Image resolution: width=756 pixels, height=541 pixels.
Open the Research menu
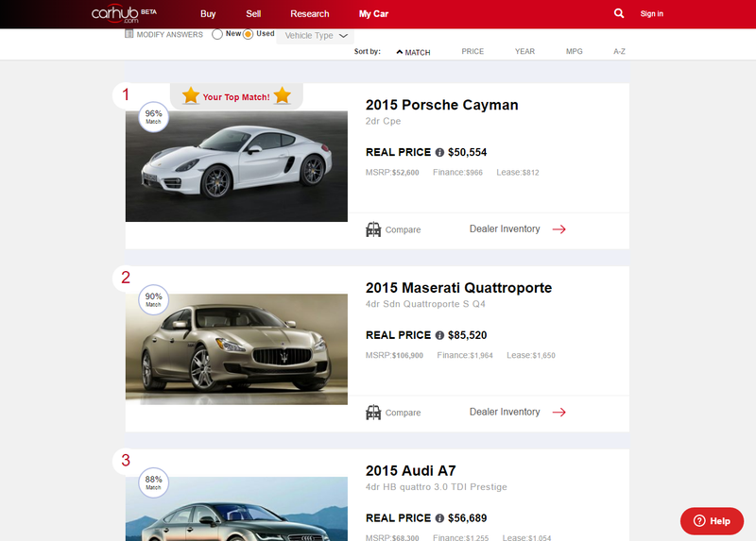[x=310, y=14]
